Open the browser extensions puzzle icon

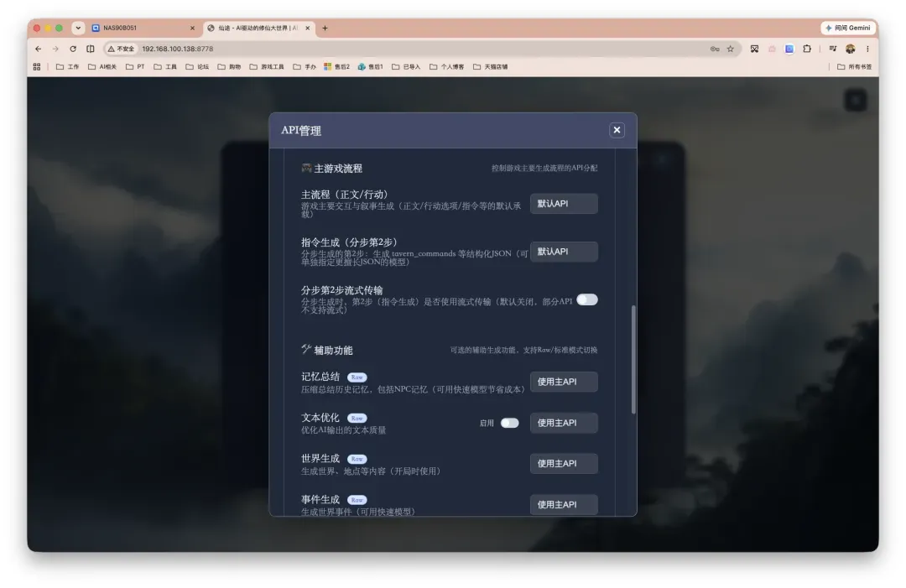807,49
